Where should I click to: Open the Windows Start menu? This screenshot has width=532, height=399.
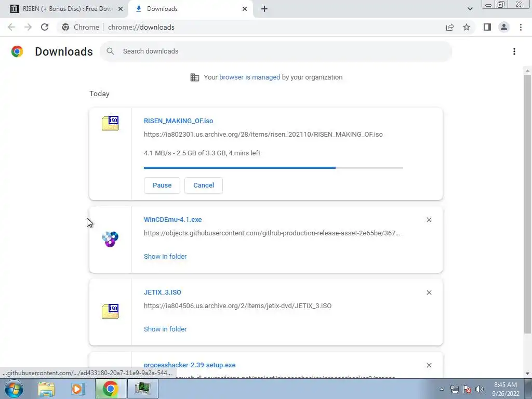tap(14, 389)
